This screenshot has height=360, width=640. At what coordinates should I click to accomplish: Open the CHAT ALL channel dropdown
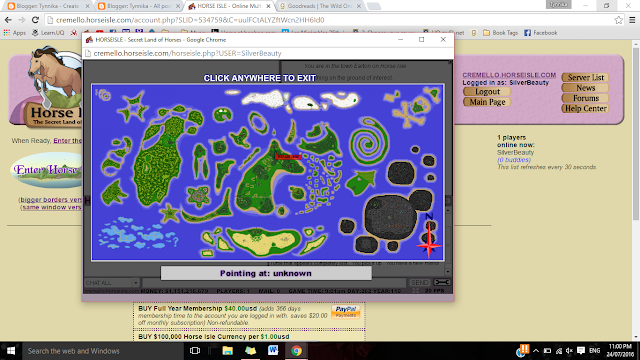tap(112, 282)
